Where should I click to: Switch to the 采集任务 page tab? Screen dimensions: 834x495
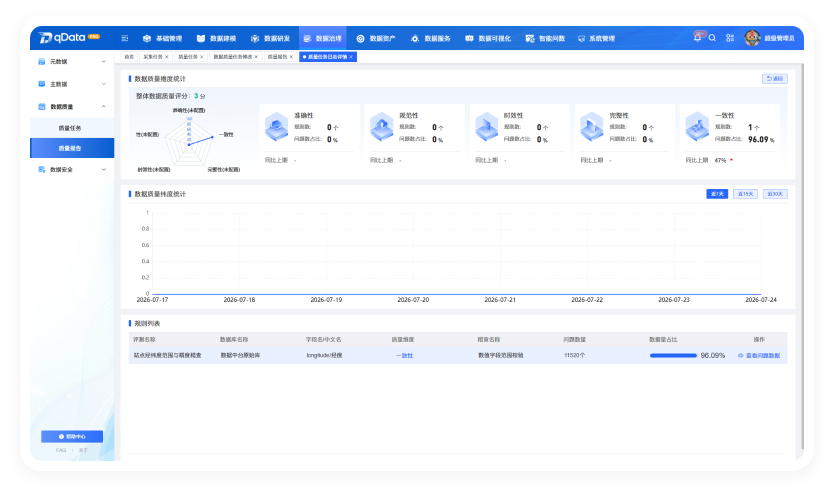(153, 57)
